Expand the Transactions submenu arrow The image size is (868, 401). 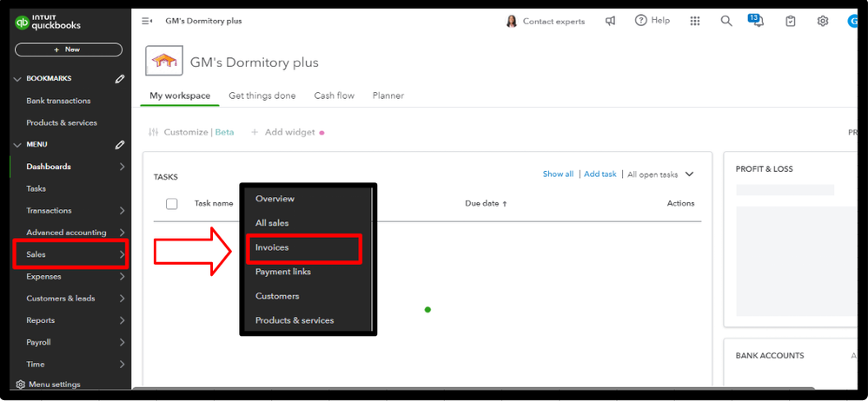click(122, 211)
